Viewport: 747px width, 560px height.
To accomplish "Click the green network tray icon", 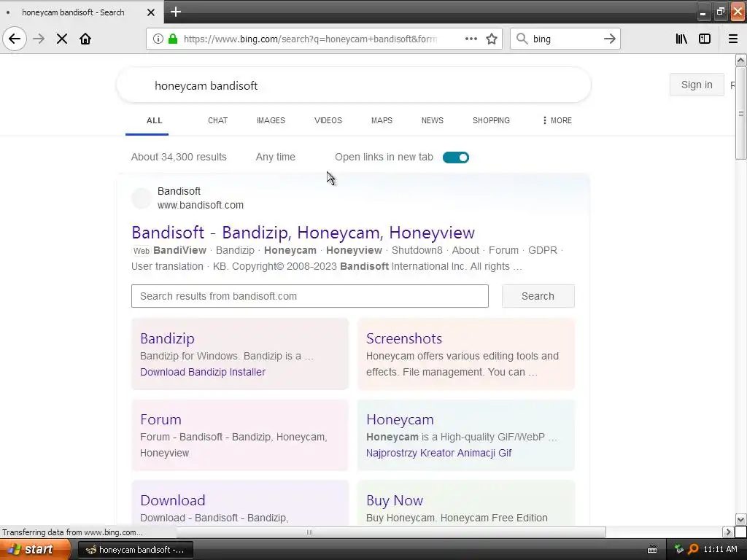I will pyautogui.click(x=679, y=550).
